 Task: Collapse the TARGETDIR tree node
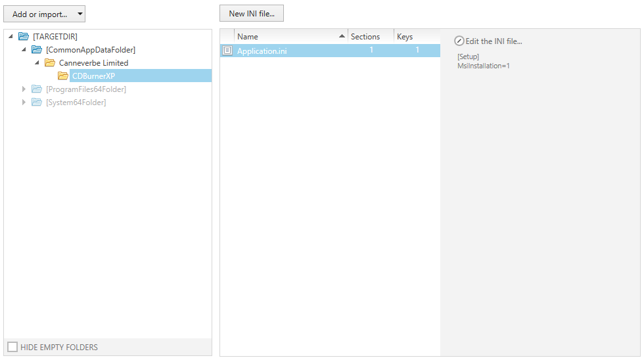[x=11, y=37]
